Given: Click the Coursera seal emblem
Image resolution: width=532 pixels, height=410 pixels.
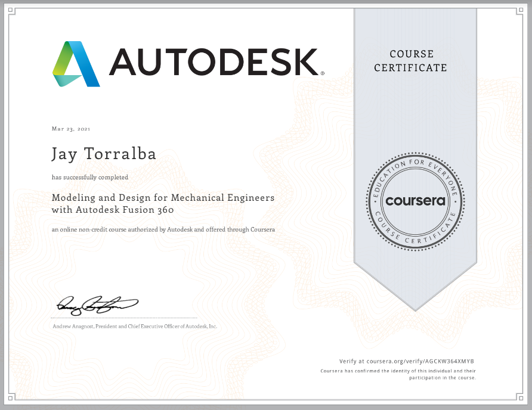Looking at the screenshot, I should point(415,201).
